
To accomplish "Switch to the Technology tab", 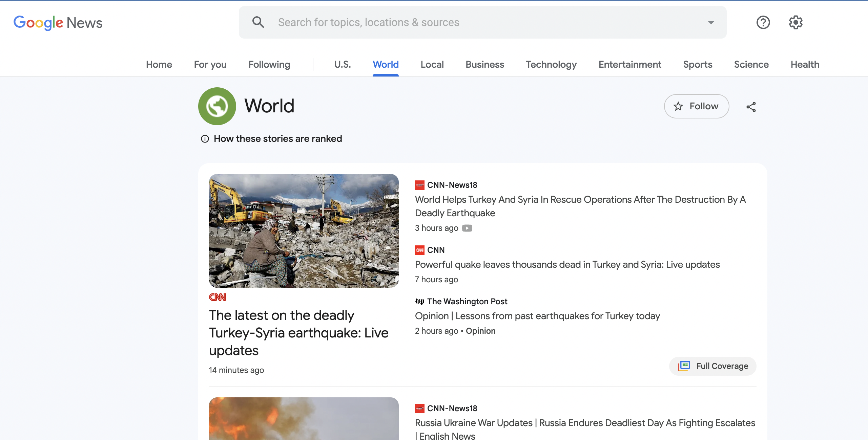I will click(x=551, y=64).
